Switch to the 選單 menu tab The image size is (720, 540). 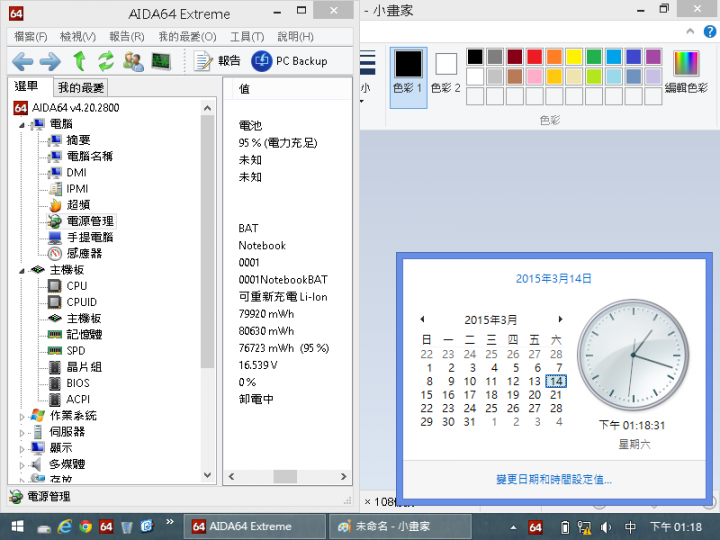(27, 86)
